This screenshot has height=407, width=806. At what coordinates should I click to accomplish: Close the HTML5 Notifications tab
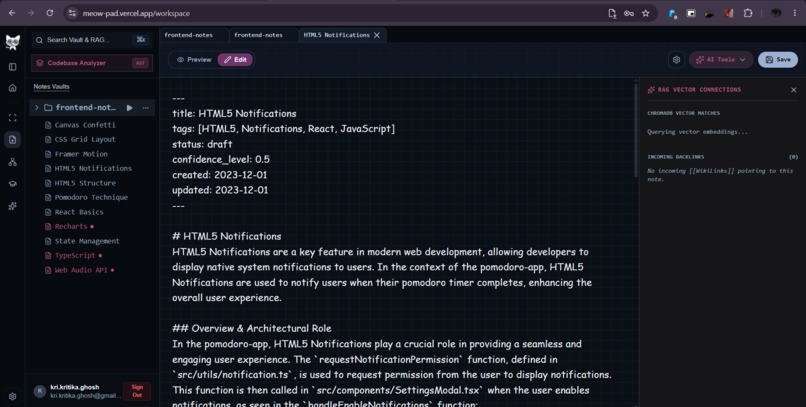(x=377, y=35)
